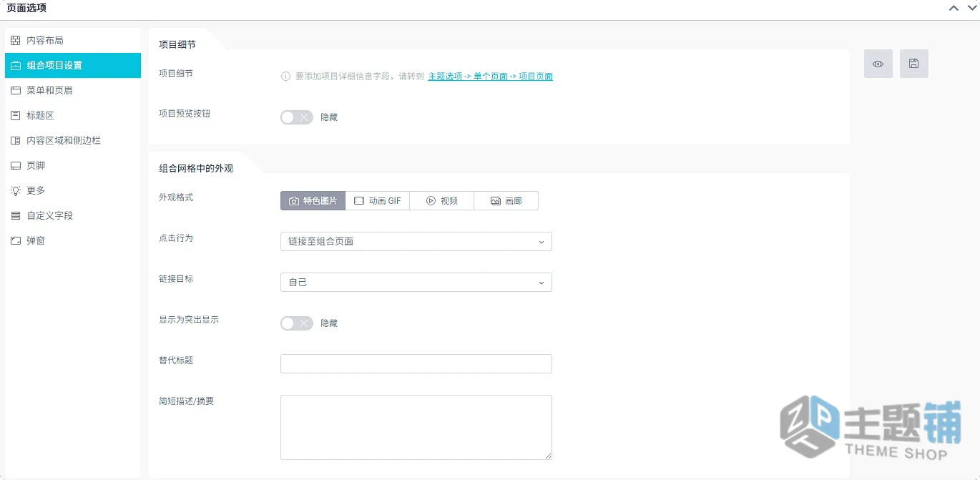Click the info icon beside 项目细节 hint

click(285, 77)
